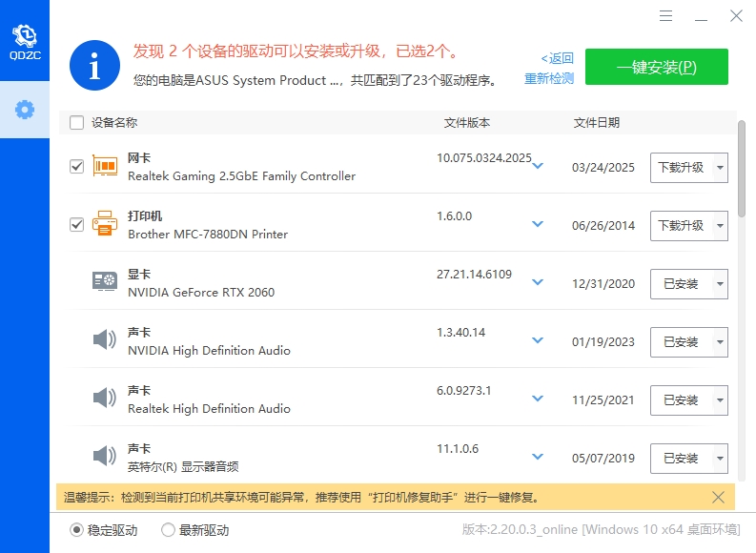Image resolution: width=756 pixels, height=553 pixels.
Task: Open the QDZC logo home icon
Action: [x=25, y=41]
